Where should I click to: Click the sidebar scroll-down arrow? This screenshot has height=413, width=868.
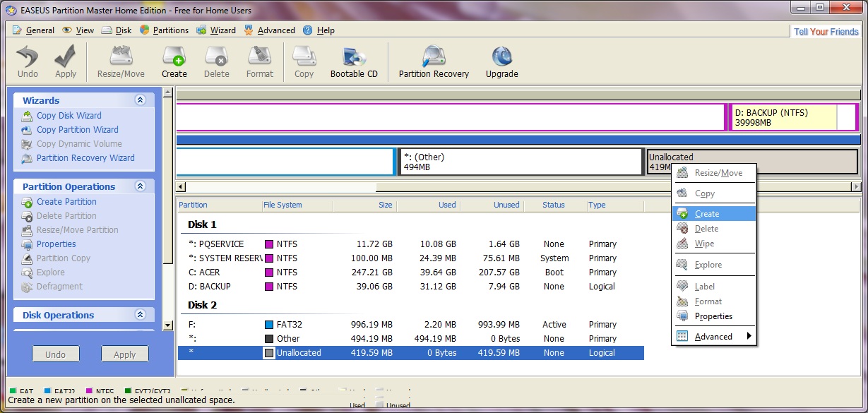168,325
